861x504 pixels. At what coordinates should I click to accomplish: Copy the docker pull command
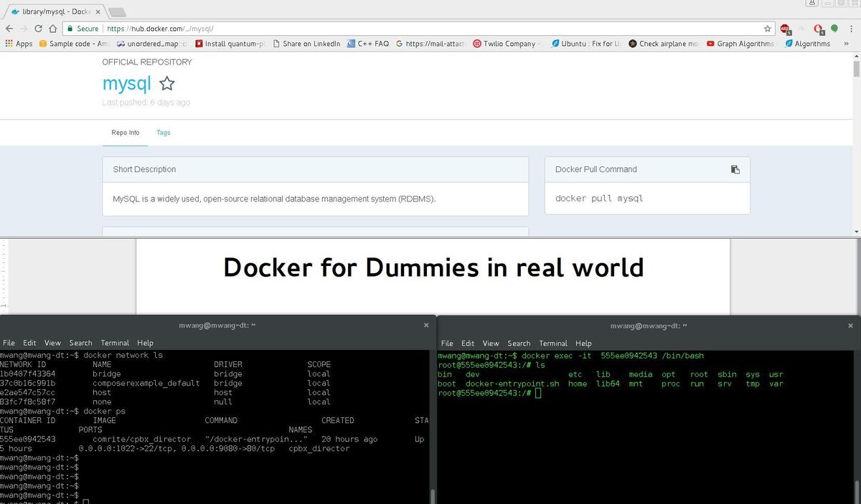735,169
